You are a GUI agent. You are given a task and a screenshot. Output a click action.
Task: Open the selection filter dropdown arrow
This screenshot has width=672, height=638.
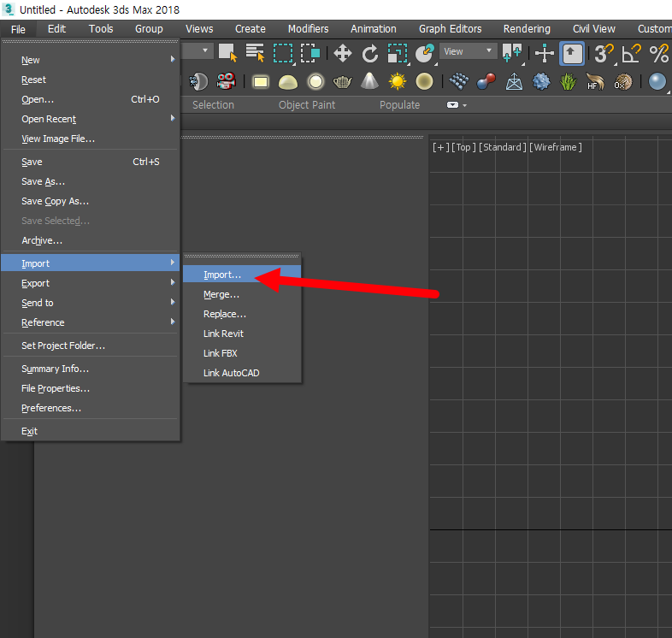click(205, 50)
